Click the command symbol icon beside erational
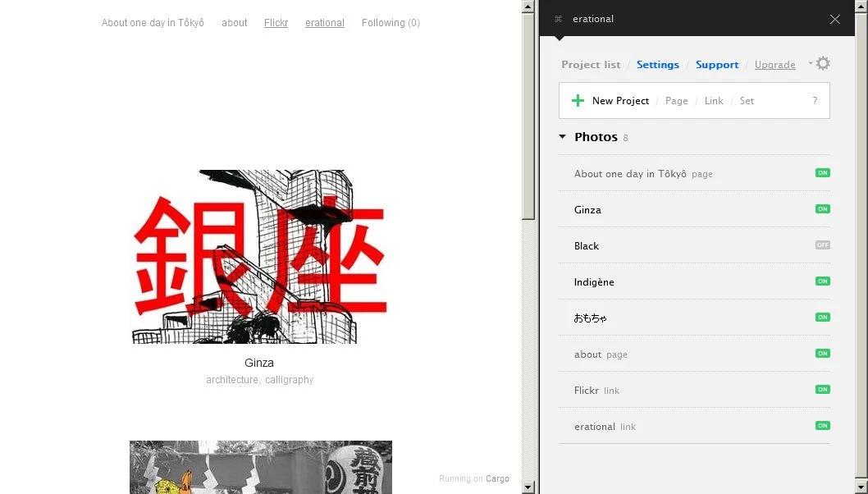 click(559, 19)
